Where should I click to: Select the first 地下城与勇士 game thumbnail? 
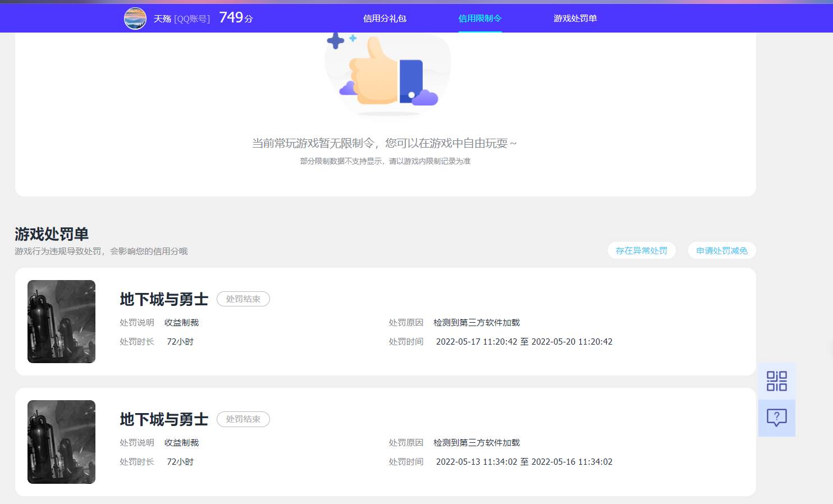[61, 322]
